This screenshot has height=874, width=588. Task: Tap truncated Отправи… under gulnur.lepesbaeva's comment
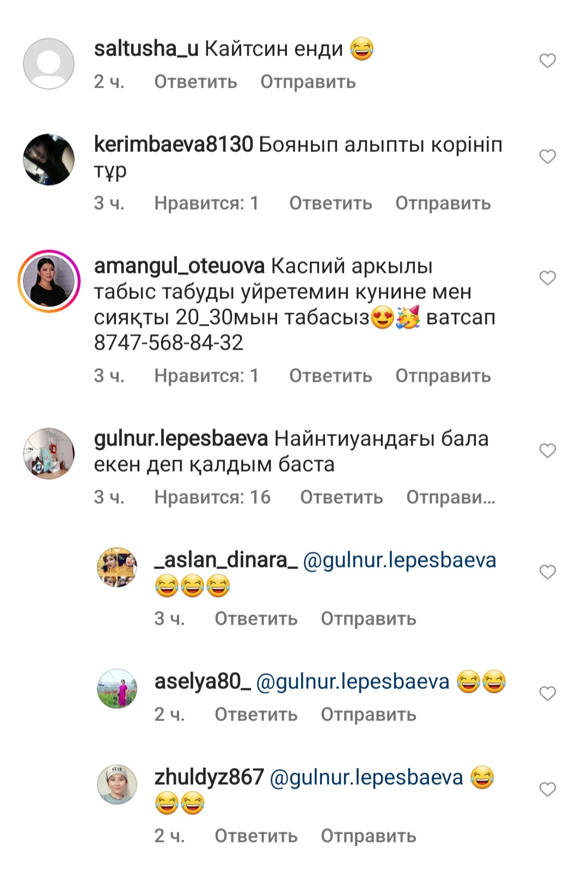451,497
